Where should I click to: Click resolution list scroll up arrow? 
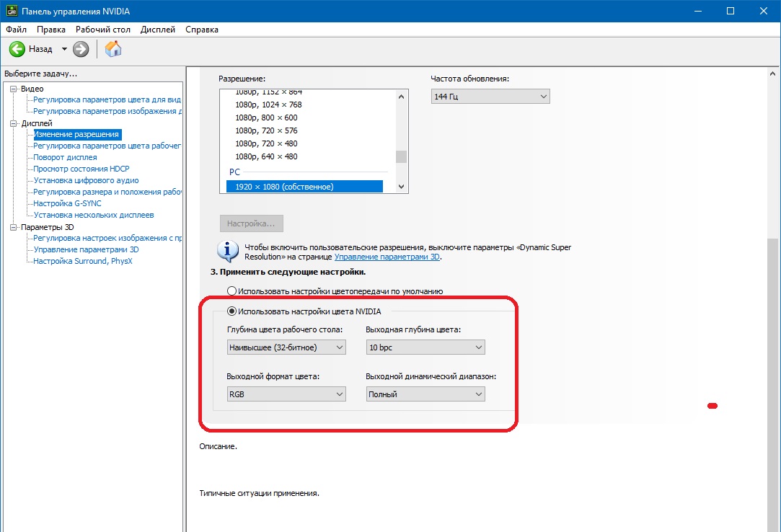(402, 97)
